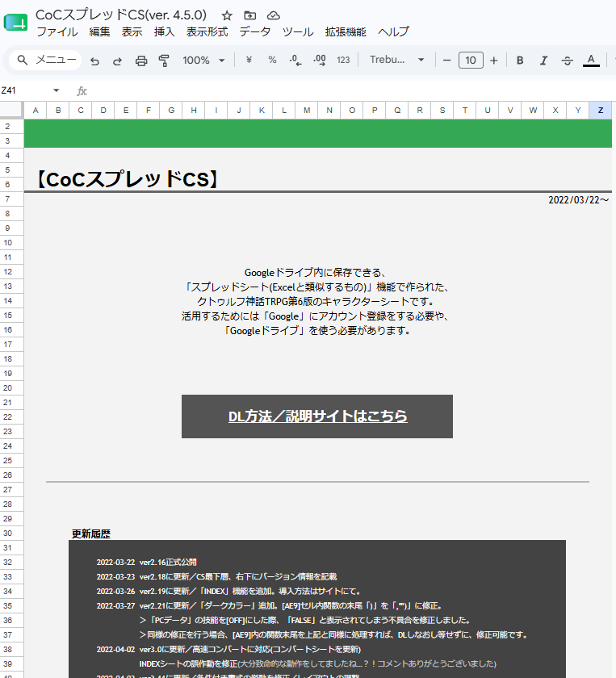616x678 pixels.
Task: Open the text color picker
Action: (x=591, y=60)
